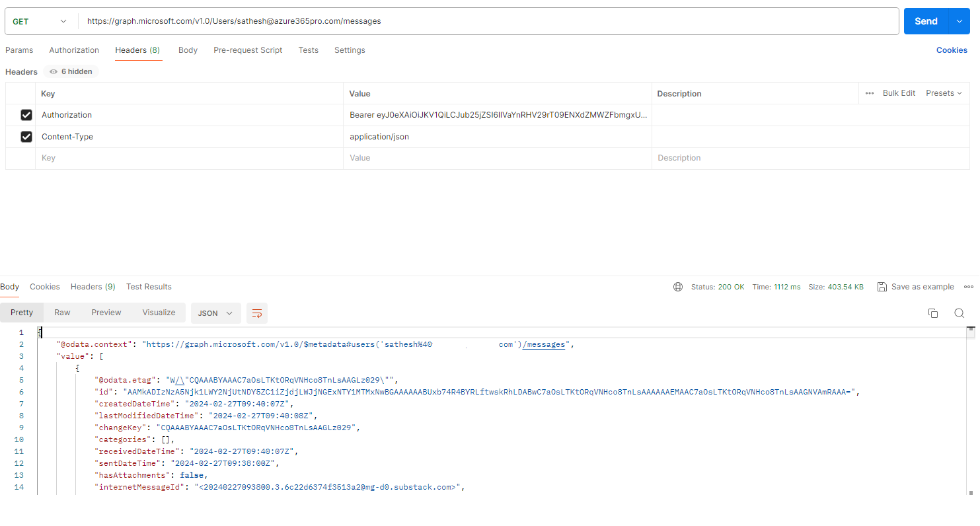
Task: Click Bulk Edit
Action: point(899,93)
